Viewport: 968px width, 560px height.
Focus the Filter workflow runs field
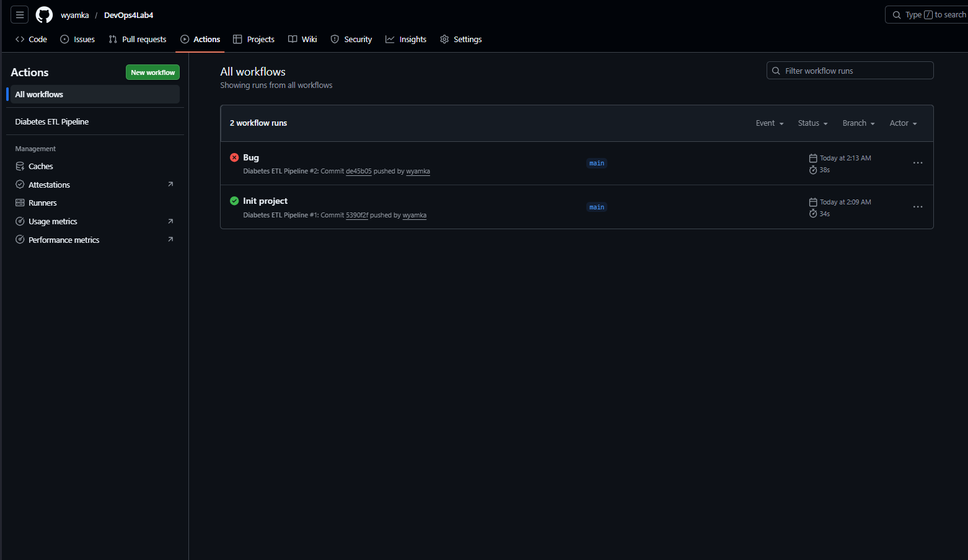pos(850,71)
